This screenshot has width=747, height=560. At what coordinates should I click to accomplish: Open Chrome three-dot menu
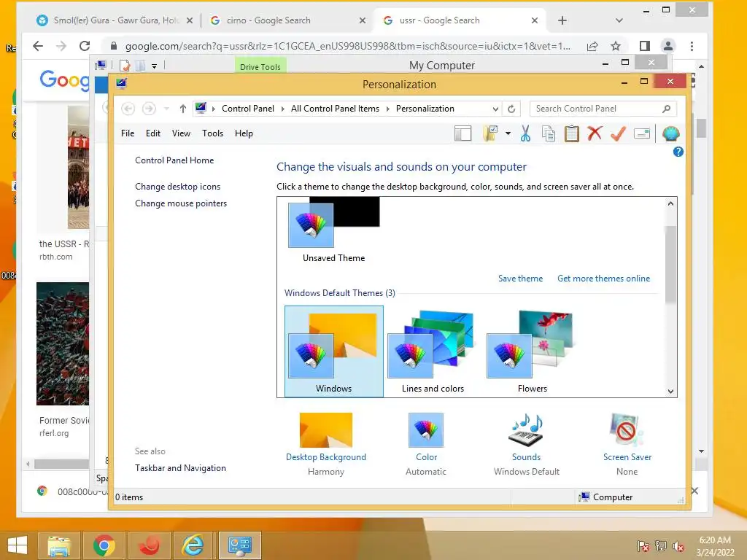tap(692, 46)
